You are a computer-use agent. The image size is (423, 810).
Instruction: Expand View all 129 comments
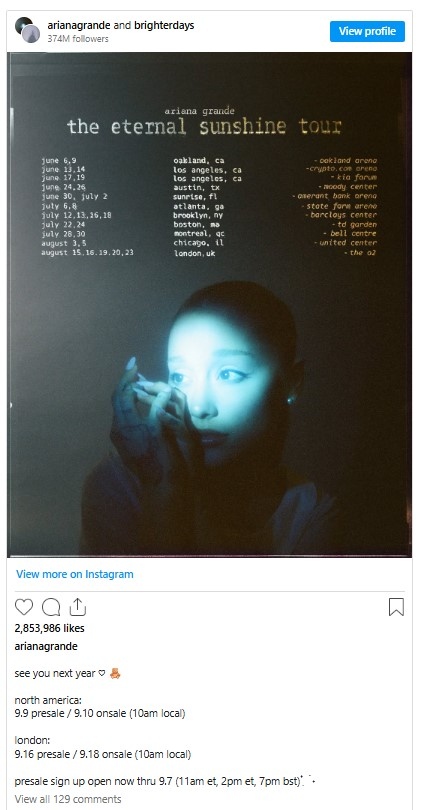point(68,799)
